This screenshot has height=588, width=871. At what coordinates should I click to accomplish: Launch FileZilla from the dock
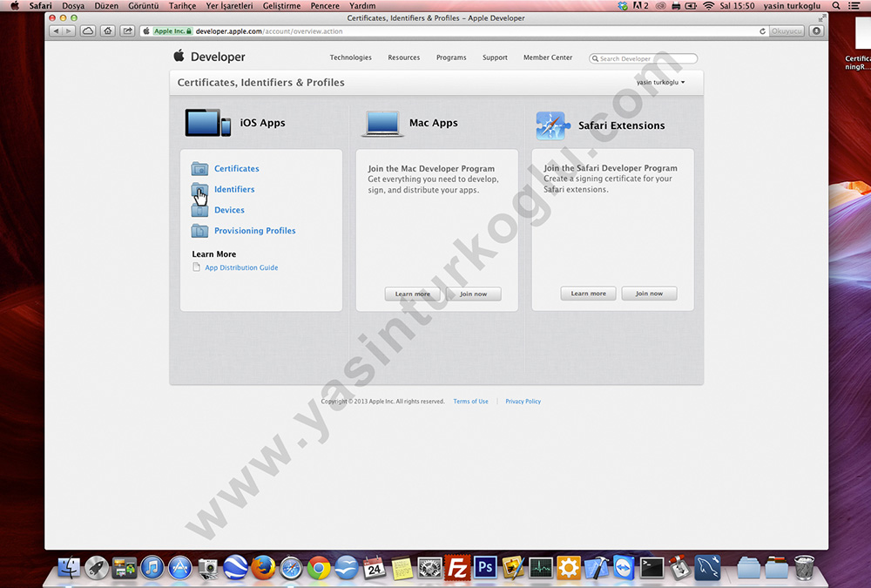coord(457,567)
